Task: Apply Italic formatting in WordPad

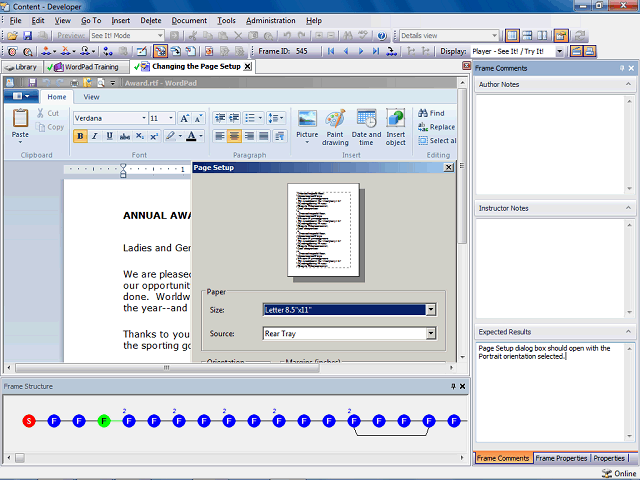Action: point(95,136)
